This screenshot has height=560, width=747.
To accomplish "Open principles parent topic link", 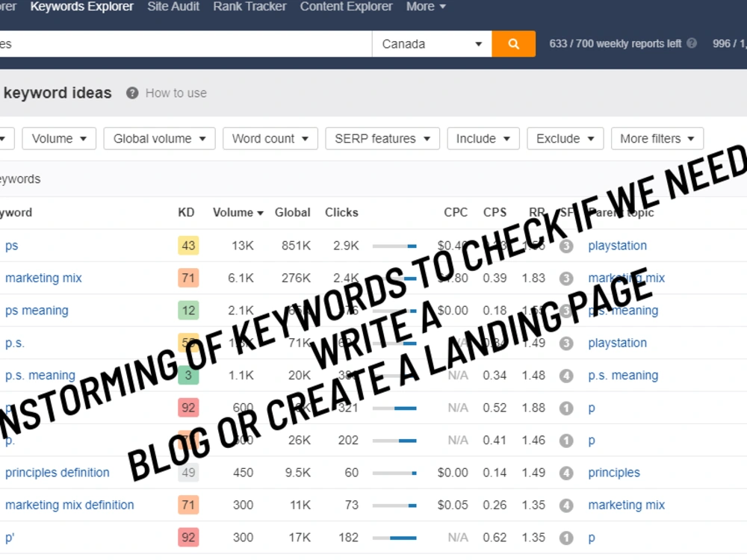I will click(x=614, y=473).
